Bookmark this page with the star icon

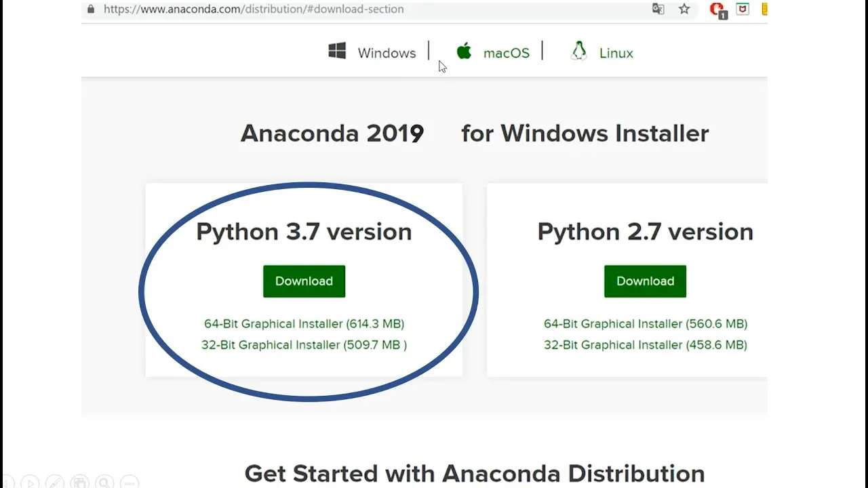tap(684, 9)
